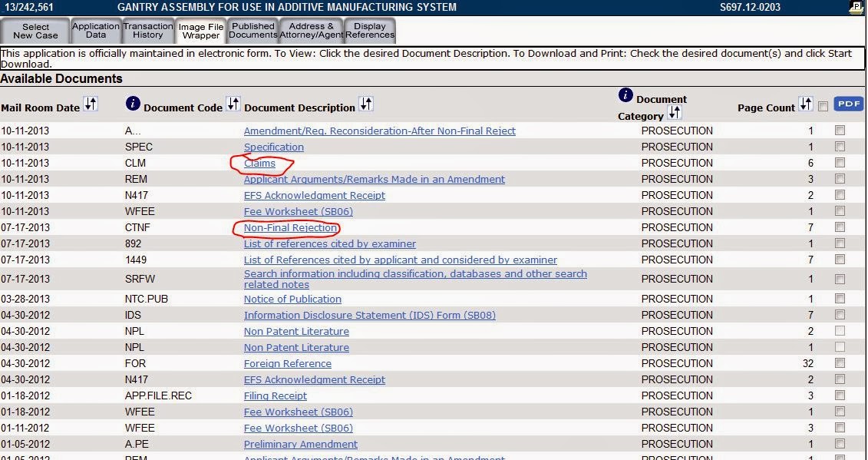868x460 pixels.
Task: Sort by Document Code arrows
Action: [x=233, y=104]
